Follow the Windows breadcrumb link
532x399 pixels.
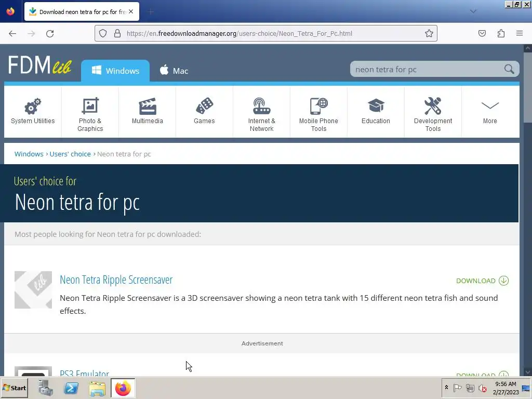click(x=29, y=154)
